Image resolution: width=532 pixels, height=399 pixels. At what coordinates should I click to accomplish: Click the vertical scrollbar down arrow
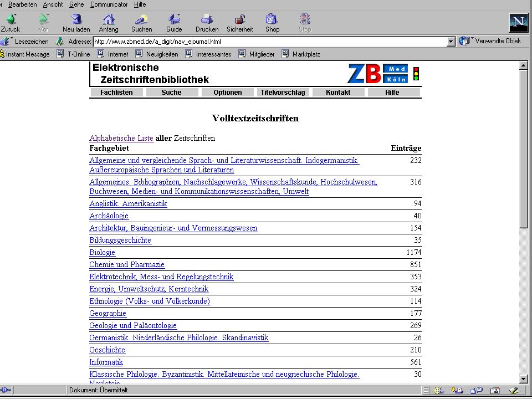tap(524, 379)
